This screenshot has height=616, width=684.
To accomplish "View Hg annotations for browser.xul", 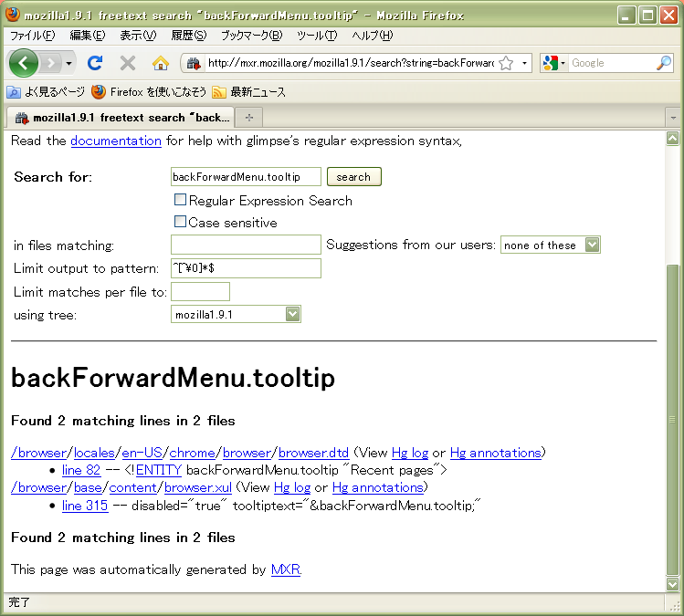I will point(378,487).
